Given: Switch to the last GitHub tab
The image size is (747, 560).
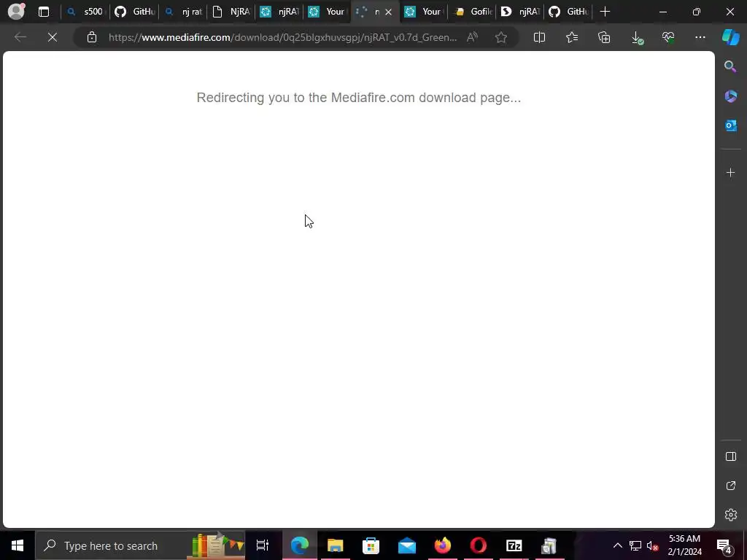Looking at the screenshot, I should tap(568, 12).
